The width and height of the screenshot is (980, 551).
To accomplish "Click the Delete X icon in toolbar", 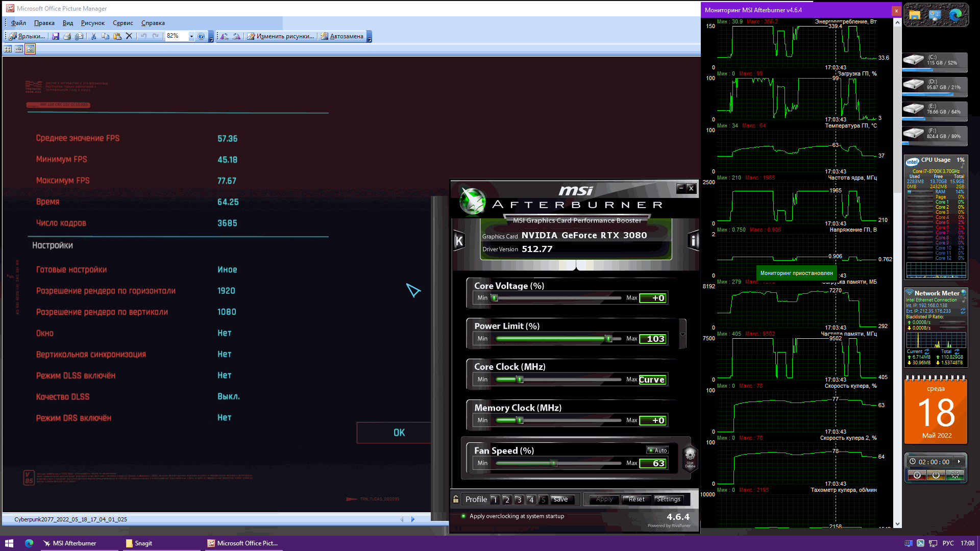I will pos(129,36).
